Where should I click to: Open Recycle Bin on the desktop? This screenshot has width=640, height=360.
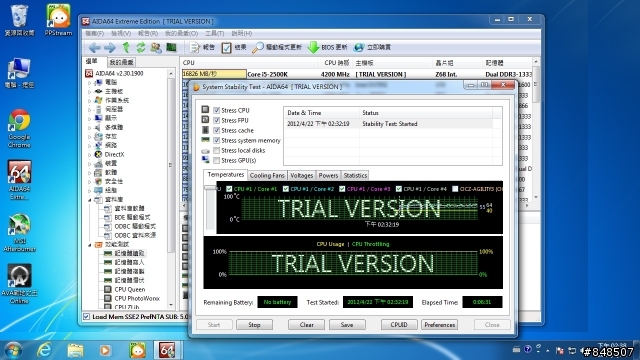[x=19, y=20]
